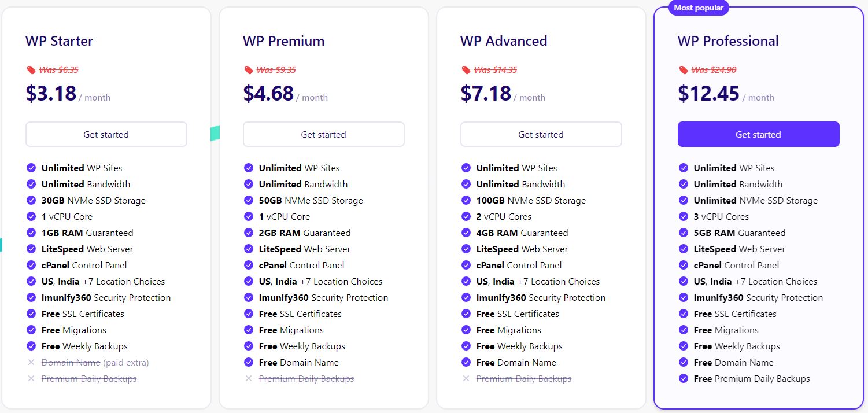This screenshot has width=868, height=413.
Task: Click the WP Professional plan title
Action: (728, 41)
